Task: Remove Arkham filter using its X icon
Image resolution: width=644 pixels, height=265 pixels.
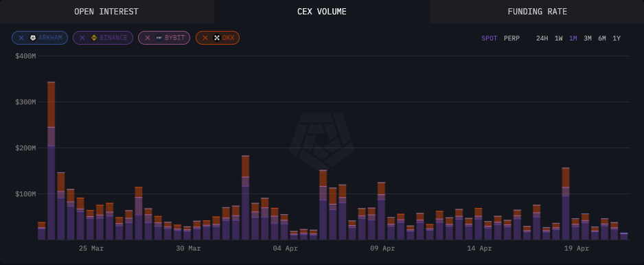Action: (x=21, y=38)
